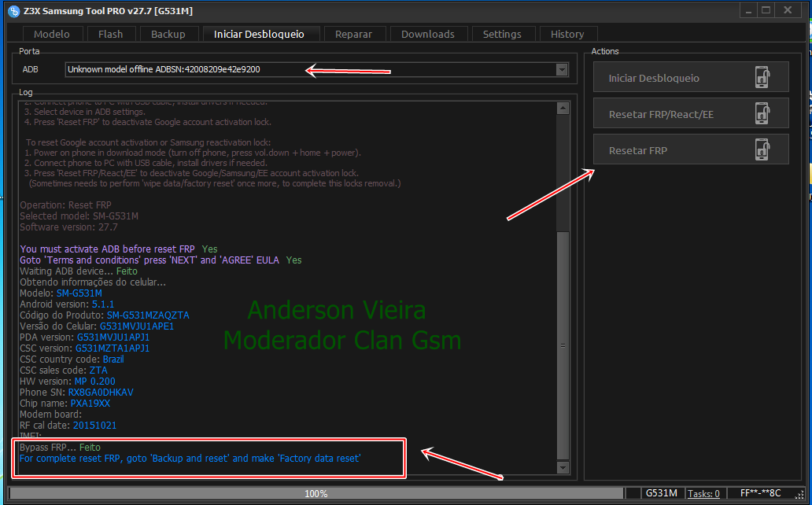Click 'Obtendo informações do celular' log line

click(x=93, y=282)
